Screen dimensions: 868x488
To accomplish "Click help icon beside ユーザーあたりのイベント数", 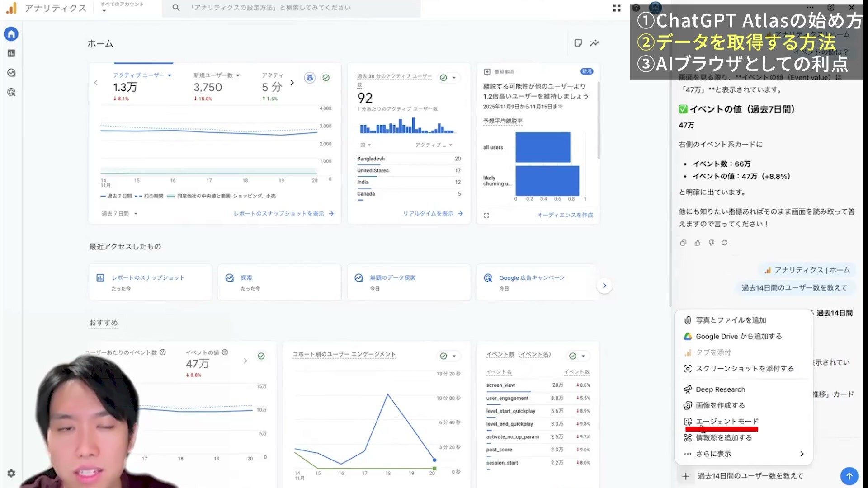I will 163,352.
